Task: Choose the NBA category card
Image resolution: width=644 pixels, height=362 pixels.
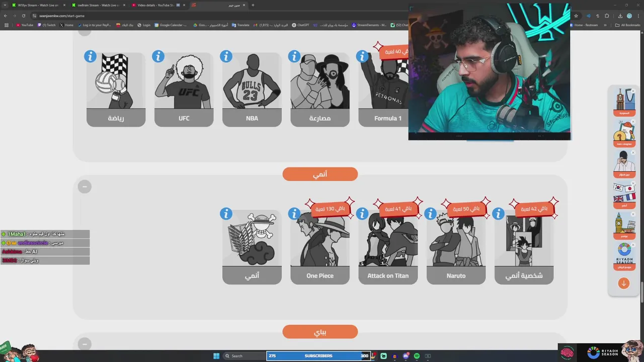Action: click(252, 89)
